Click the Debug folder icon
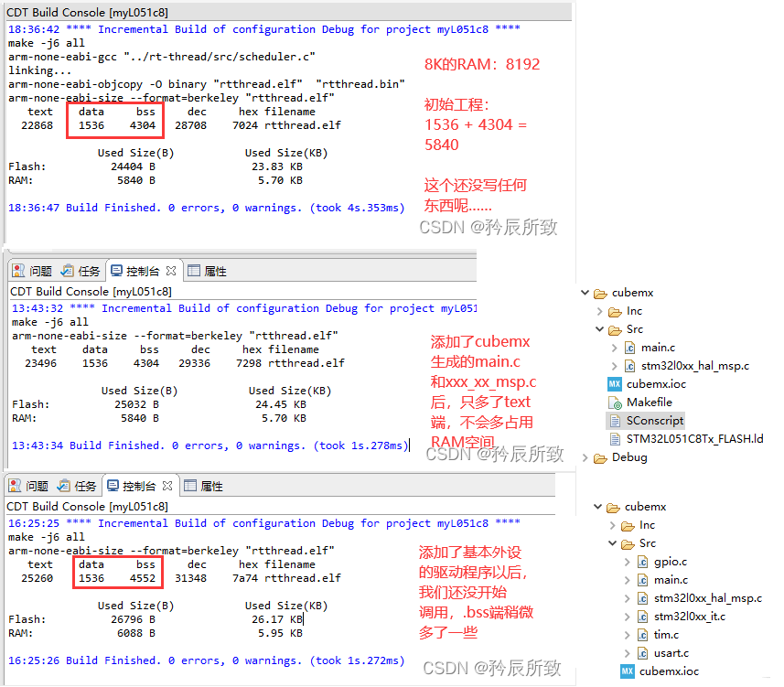This screenshot has height=687, width=784. tap(600, 458)
